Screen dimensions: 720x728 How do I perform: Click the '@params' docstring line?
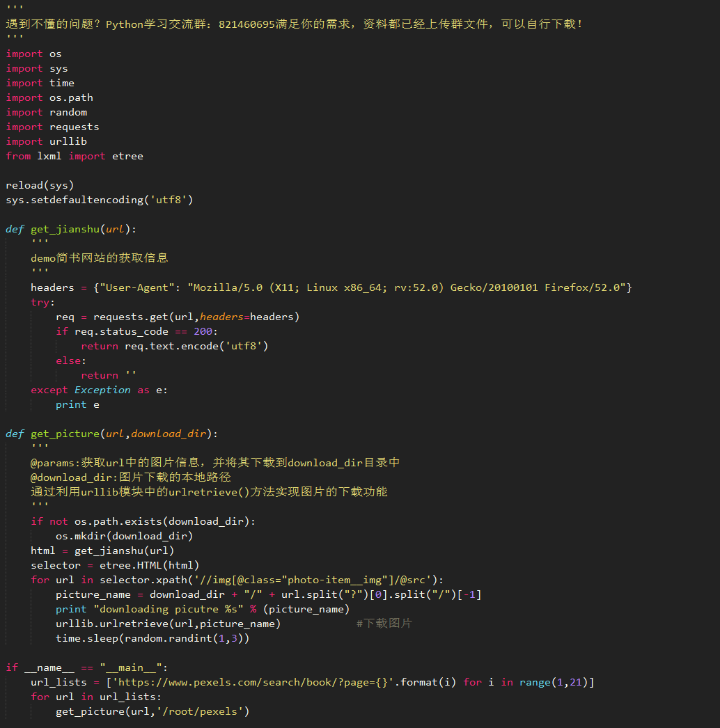coord(215,463)
